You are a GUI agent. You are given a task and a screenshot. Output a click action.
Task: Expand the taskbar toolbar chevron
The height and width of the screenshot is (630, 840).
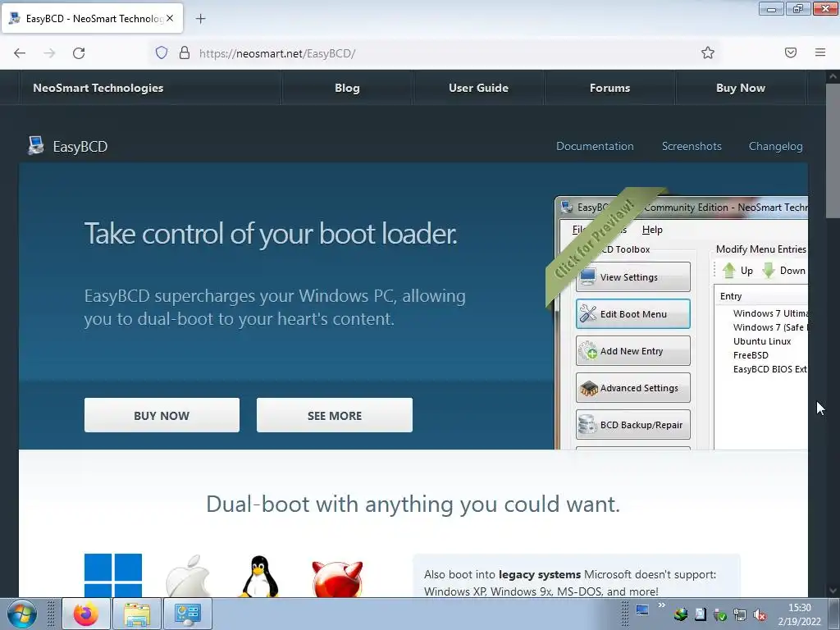(662, 605)
